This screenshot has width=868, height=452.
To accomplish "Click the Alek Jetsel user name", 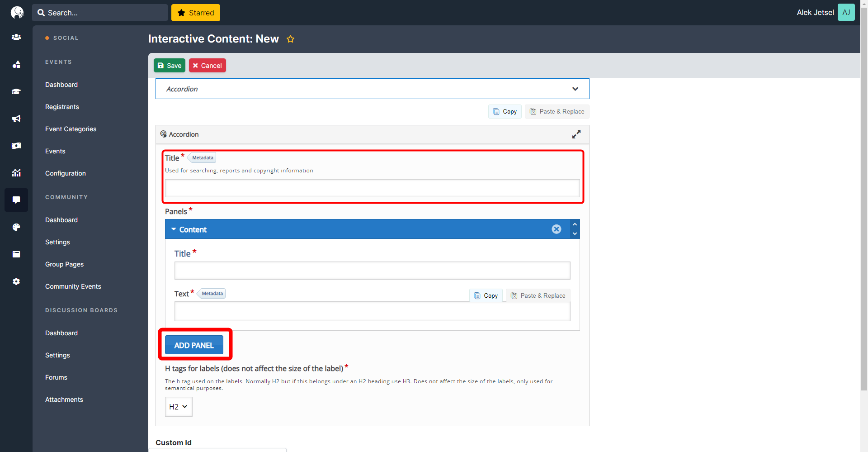I will 815,13.
